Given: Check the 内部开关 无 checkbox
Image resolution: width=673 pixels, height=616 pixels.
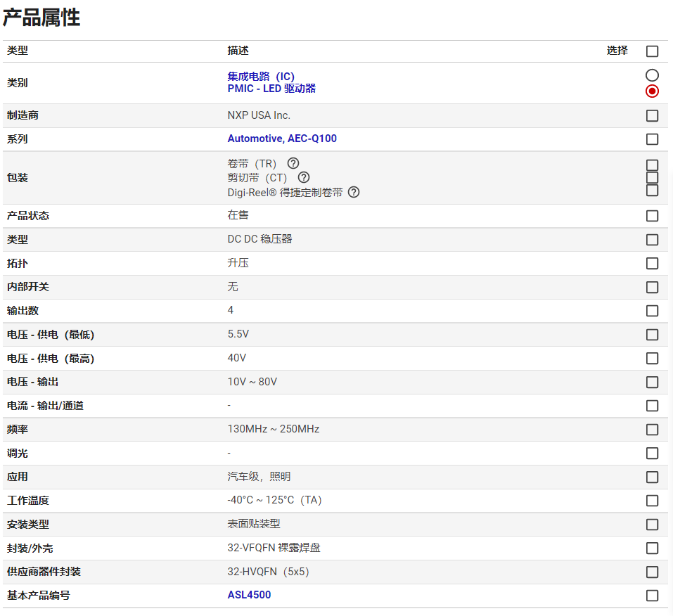Looking at the screenshot, I should 652,287.
